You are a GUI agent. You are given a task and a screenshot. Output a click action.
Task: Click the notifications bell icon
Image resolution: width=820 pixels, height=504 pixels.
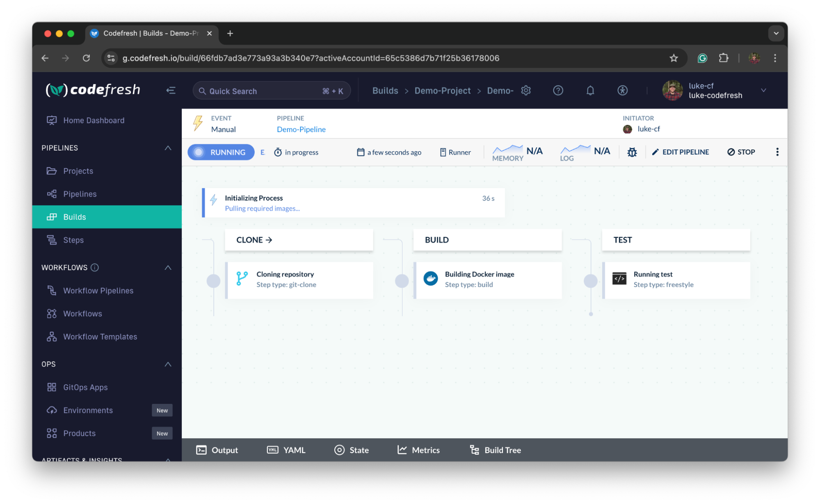(590, 90)
